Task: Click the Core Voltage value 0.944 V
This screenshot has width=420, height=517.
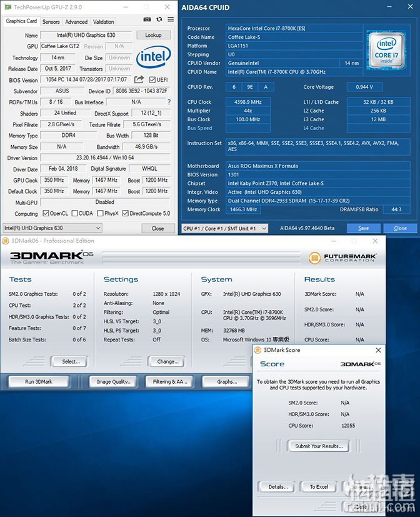Action: tap(364, 87)
